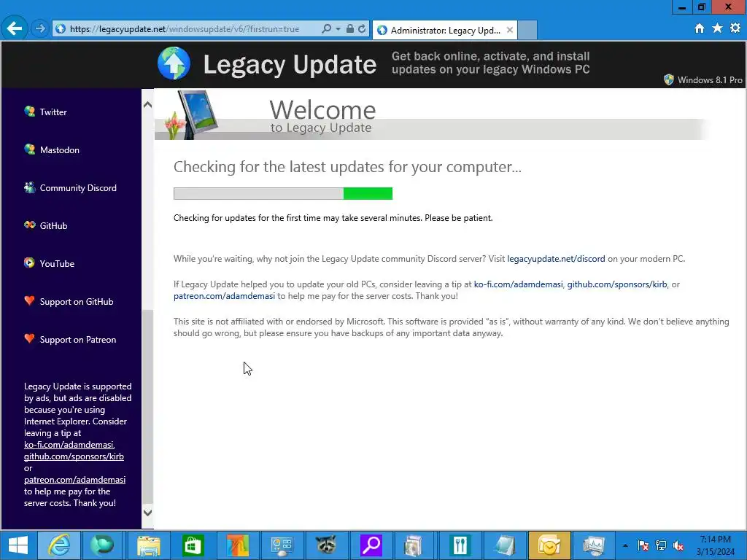Open the Tools gear menu
Image resolution: width=747 pixels, height=560 pixels.
(735, 28)
